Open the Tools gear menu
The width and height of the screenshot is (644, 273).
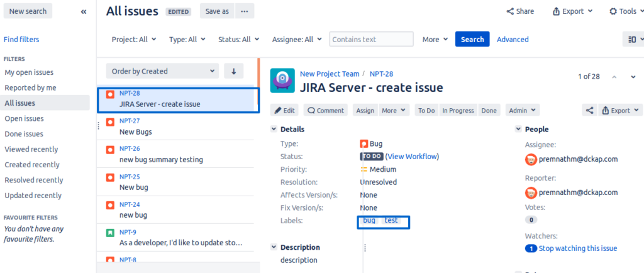pos(626,11)
